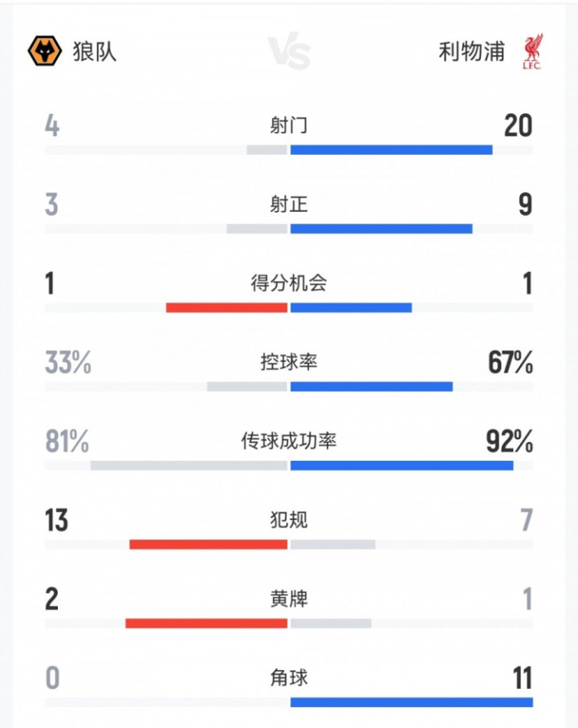The width and height of the screenshot is (578, 728).
Task: Click Wolves' red 犯规 bar
Action: [208, 544]
